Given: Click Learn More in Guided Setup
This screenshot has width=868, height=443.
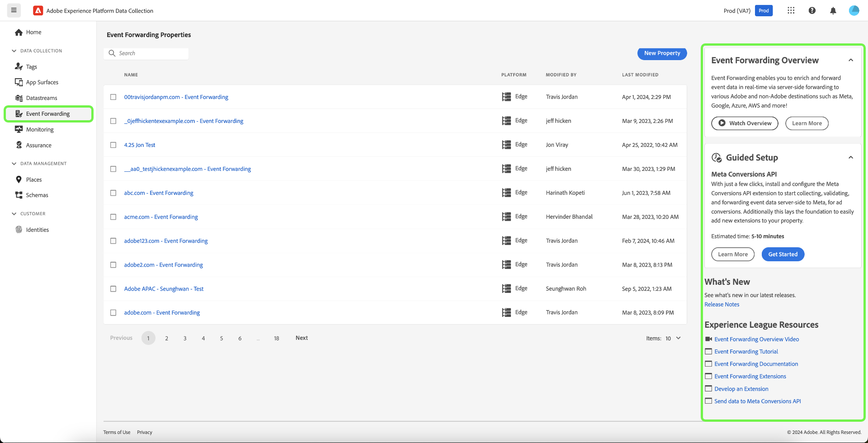Looking at the screenshot, I should tap(733, 254).
